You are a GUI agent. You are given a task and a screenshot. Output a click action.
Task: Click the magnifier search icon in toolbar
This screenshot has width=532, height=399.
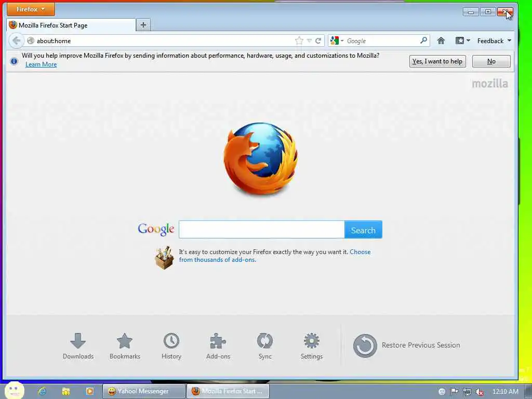point(423,41)
